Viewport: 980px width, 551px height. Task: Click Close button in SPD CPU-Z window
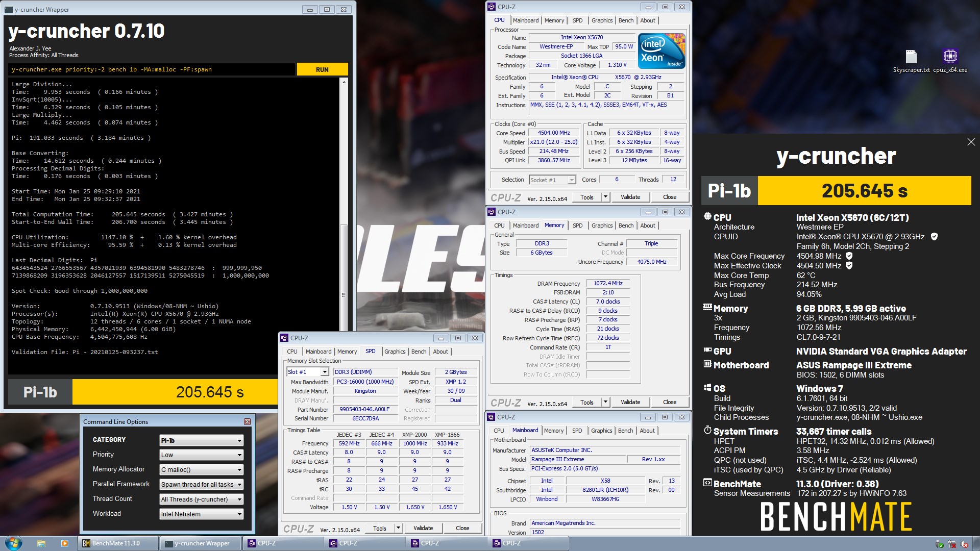click(x=462, y=528)
